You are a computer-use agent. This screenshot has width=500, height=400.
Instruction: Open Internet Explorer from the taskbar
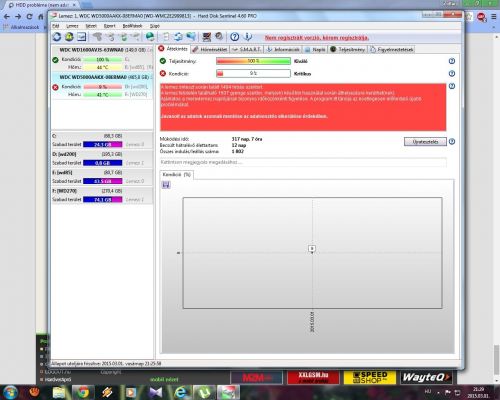[180, 392]
